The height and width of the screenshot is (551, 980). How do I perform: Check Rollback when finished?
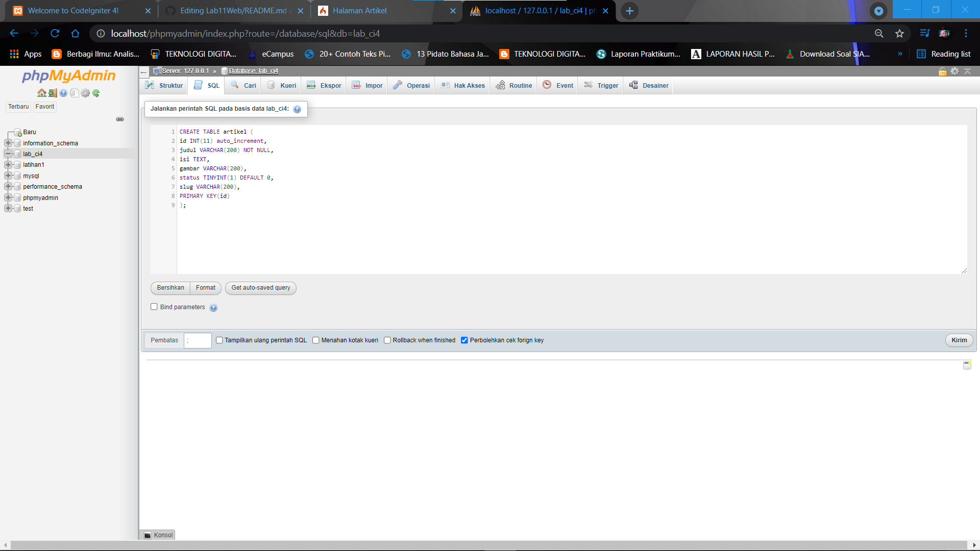(x=387, y=340)
